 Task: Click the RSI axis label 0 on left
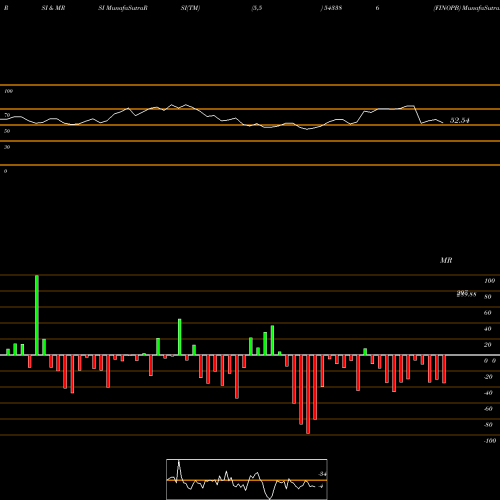coord(5,171)
